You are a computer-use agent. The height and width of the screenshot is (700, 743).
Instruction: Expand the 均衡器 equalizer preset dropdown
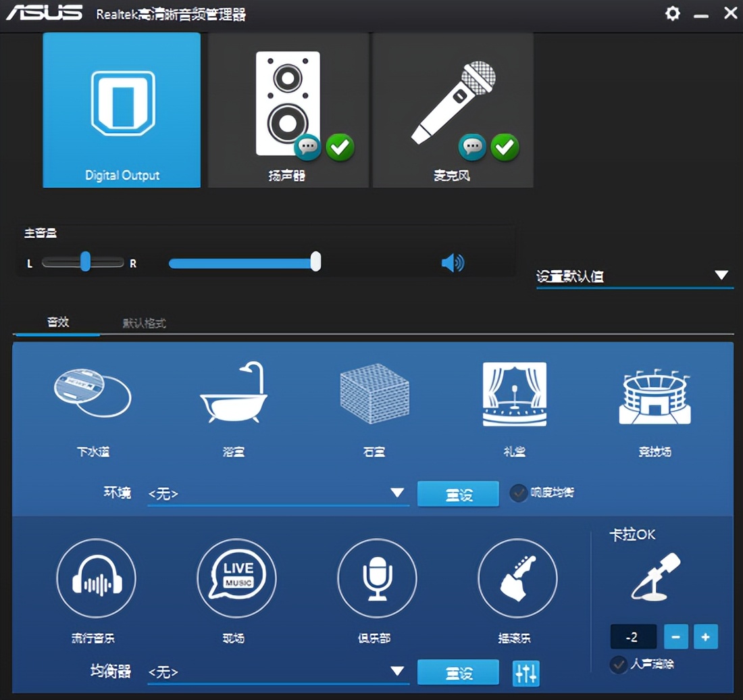pos(398,671)
